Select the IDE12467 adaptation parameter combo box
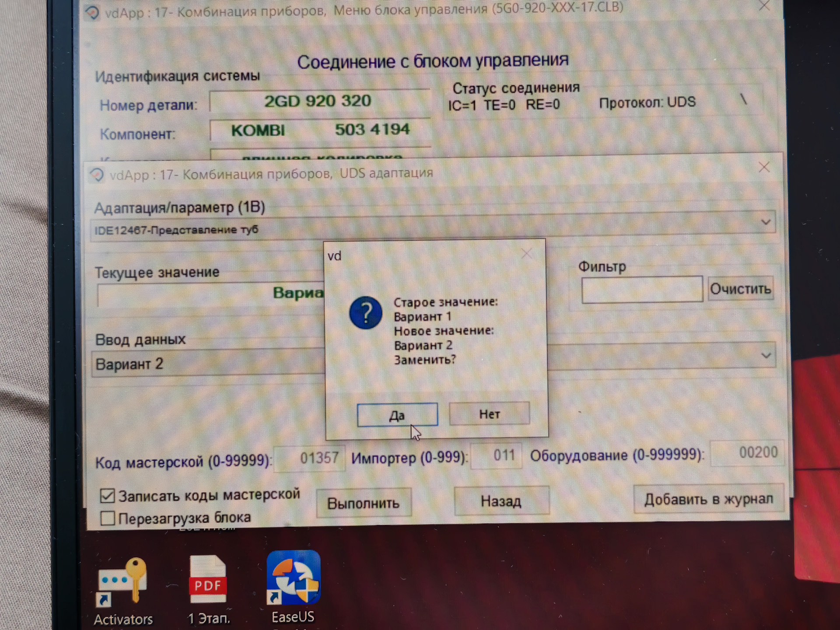This screenshot has width=840, height=630. tap(433, 227)
